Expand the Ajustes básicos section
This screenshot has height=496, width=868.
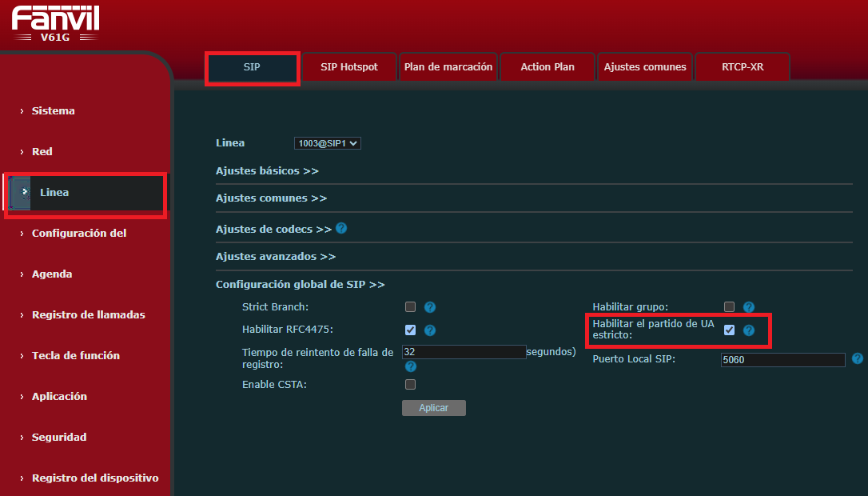pos(267,170)
